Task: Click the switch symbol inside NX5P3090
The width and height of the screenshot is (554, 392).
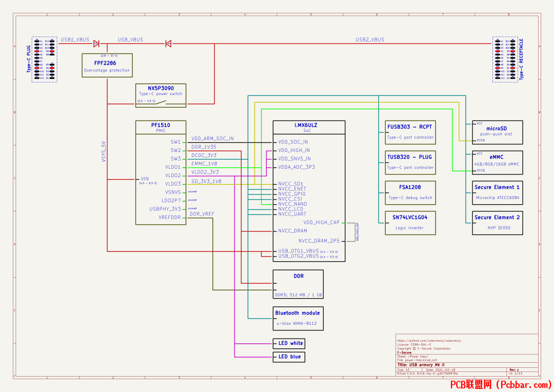Action: pos(161,103)
